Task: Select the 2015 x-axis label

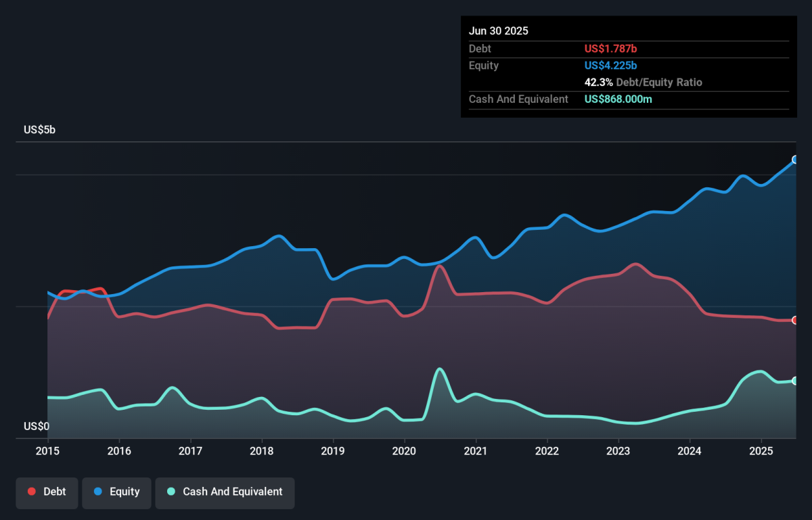Action: click(47, 450)
